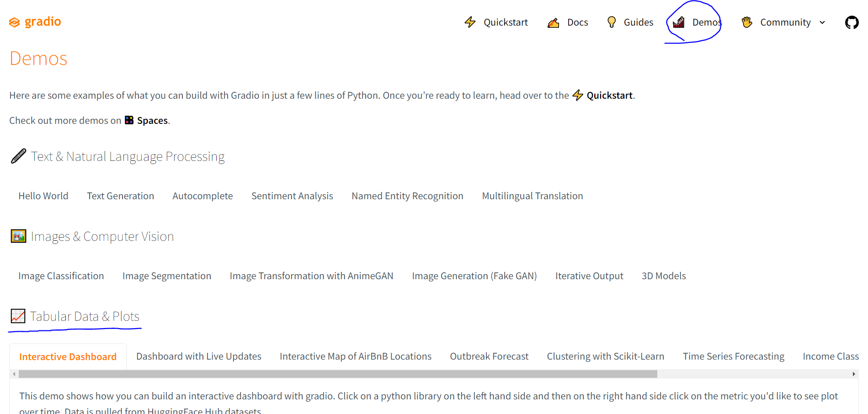Click the gradio logo
The image size is (868, 414).
pyautogui.click(x=34, y=21)
